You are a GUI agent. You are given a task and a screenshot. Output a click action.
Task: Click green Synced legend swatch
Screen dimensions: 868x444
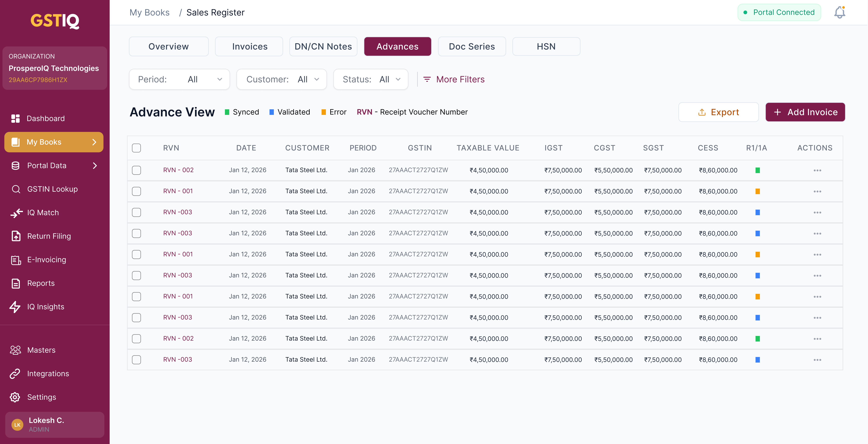(227, 112)
